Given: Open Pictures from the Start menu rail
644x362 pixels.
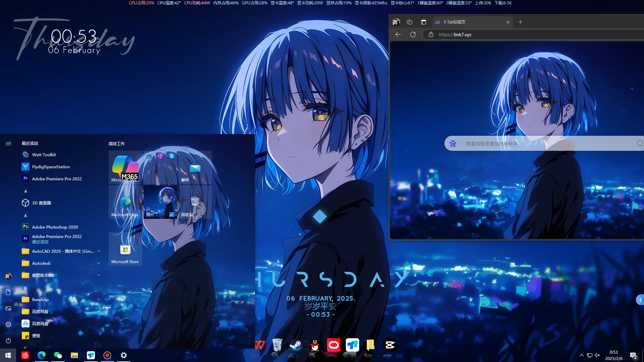Looking at the screenshot, I should [8, 308].
